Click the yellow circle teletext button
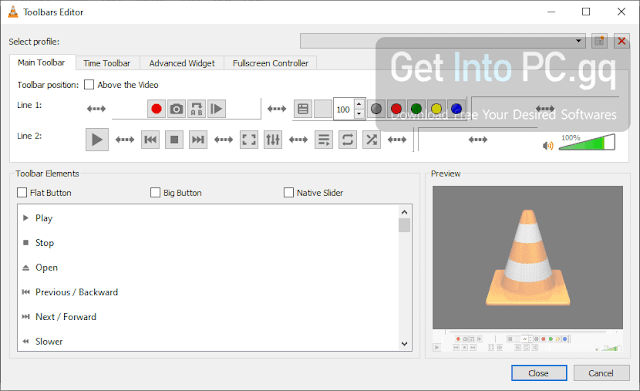Image resolution: width=640 pixels, height=391 pixels. [x=436, y=109]
